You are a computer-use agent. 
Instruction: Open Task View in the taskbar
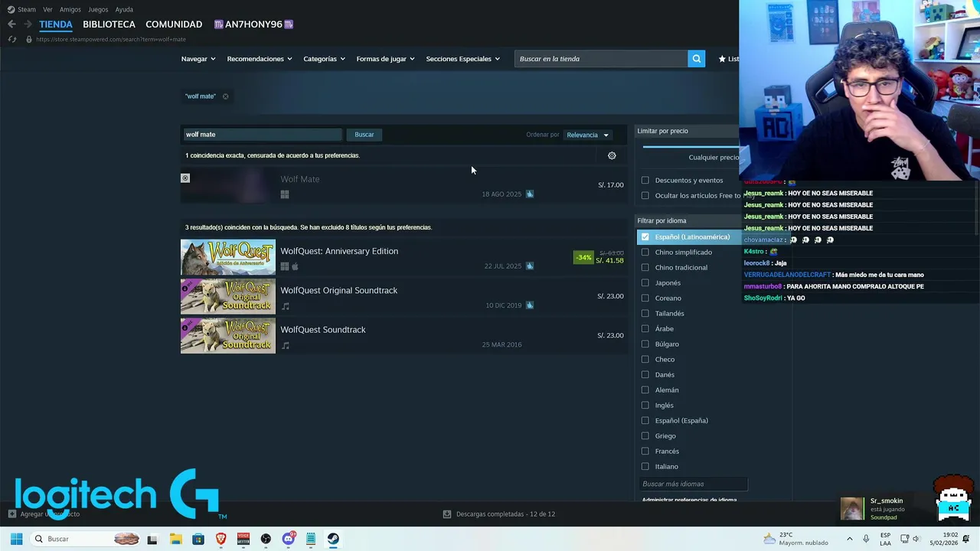[152, 539]
